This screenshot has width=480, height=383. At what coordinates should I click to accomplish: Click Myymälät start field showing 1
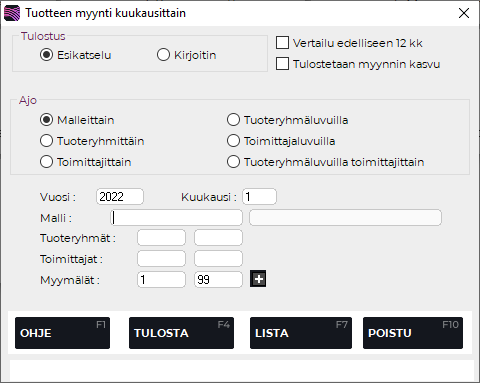[161, 279]
